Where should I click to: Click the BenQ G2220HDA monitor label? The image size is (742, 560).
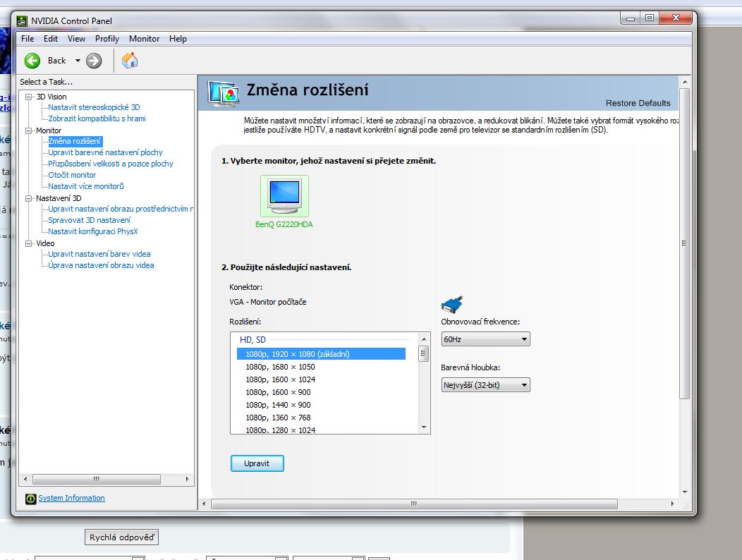(284, 224)
